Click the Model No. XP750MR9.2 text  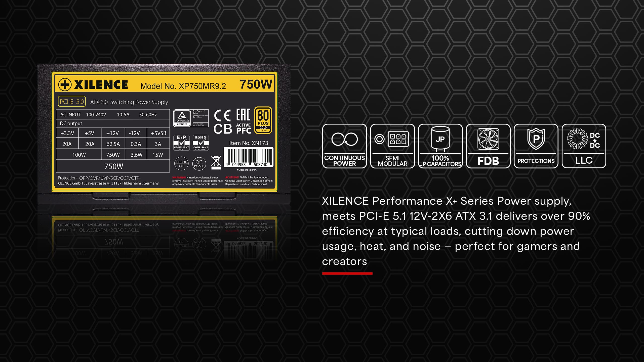[183, 86]
